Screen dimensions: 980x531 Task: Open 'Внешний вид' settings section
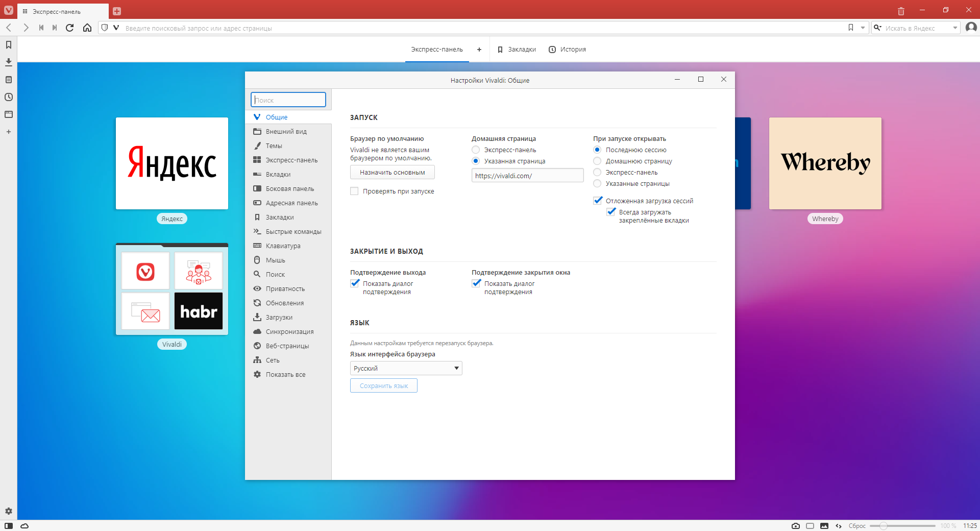[286, 132]
